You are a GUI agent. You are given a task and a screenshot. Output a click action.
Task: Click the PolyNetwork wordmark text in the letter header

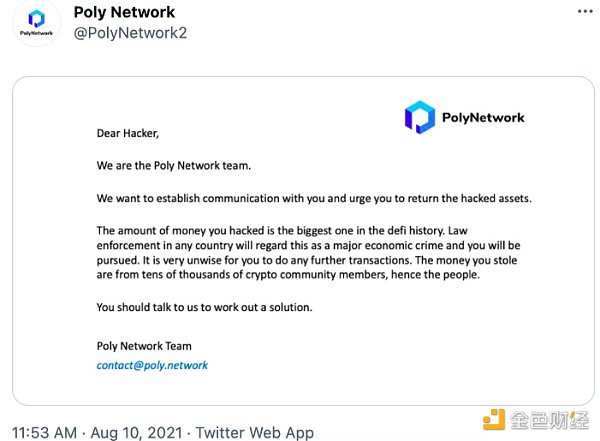483,117
